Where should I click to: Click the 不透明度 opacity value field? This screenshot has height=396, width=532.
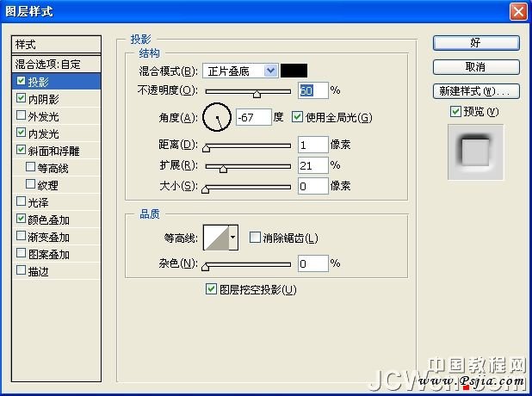click(313, 90)
